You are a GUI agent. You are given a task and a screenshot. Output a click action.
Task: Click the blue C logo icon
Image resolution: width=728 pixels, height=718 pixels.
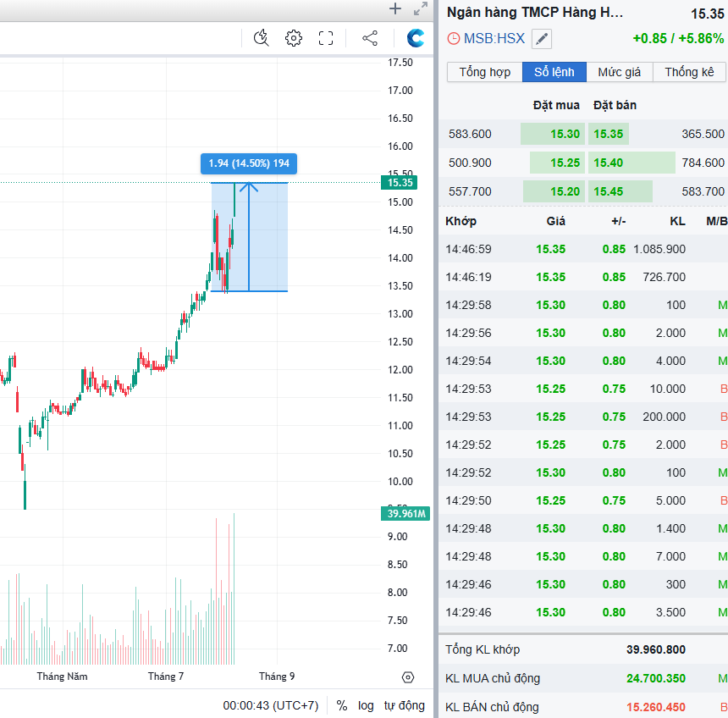(416, 38)
